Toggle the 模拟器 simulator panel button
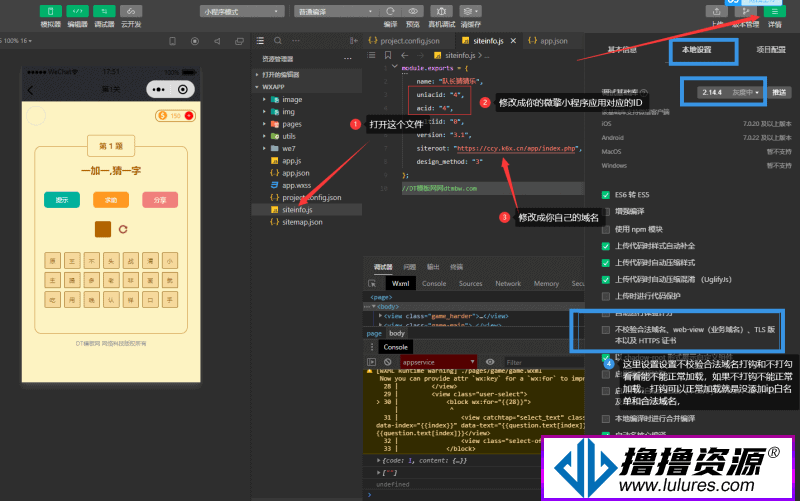 pos(51,11)
